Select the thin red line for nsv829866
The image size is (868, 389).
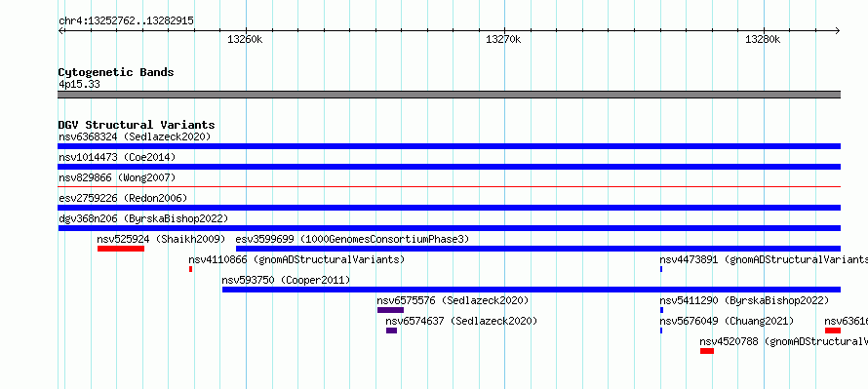pyautogui.click(x=449, y=187)
